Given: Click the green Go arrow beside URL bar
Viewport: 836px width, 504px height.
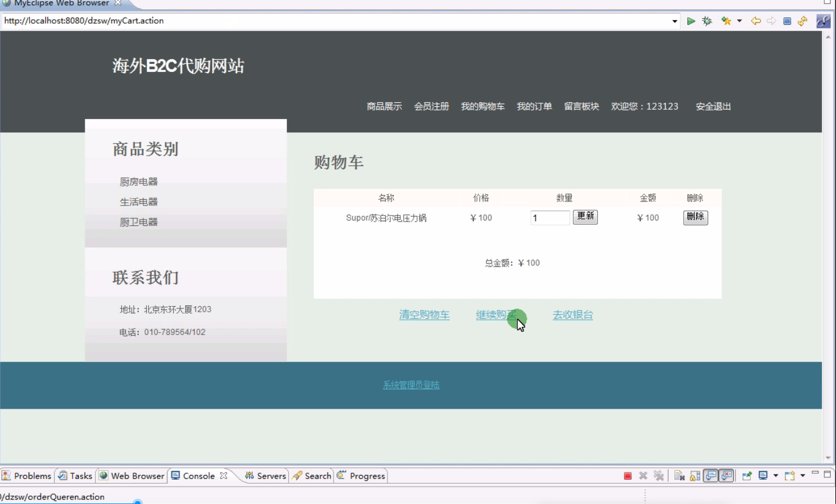Looking at the screenshot, I should (691, 21).
